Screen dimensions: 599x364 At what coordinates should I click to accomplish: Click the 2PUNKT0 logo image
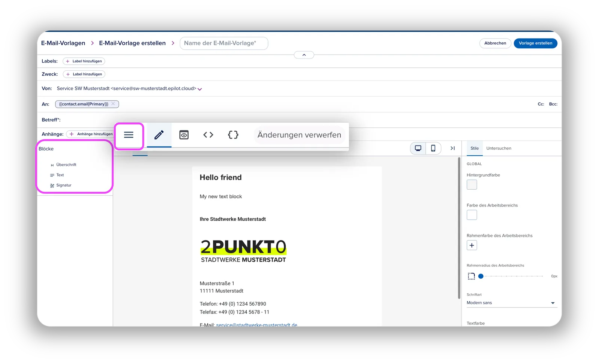(243, 251)
